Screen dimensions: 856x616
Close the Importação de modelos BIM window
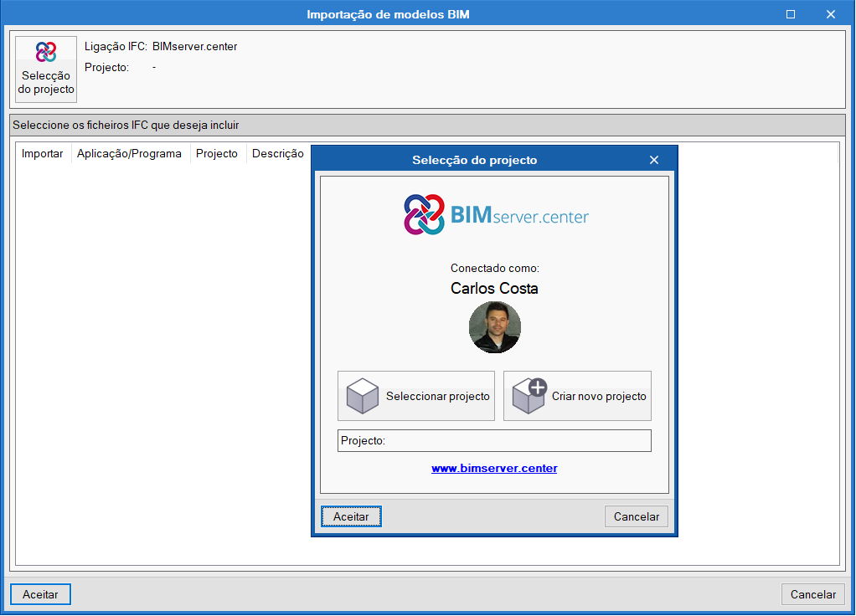[831, 14]
